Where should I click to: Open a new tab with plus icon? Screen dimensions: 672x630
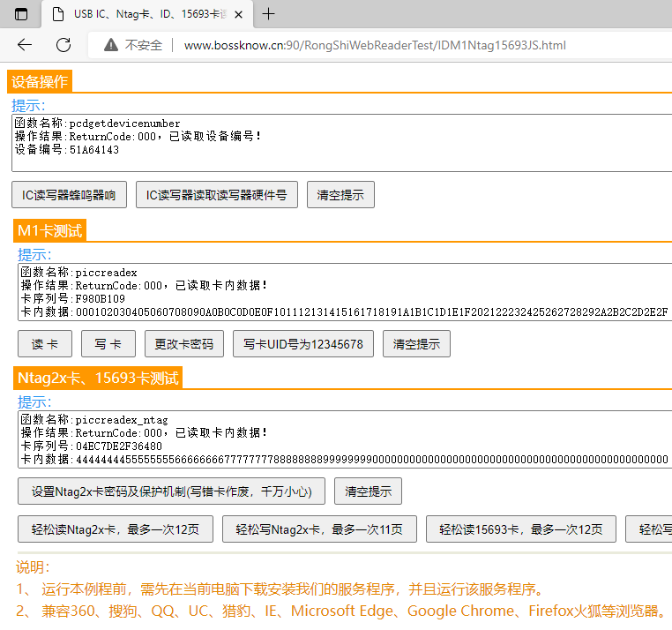coord(268,14)
